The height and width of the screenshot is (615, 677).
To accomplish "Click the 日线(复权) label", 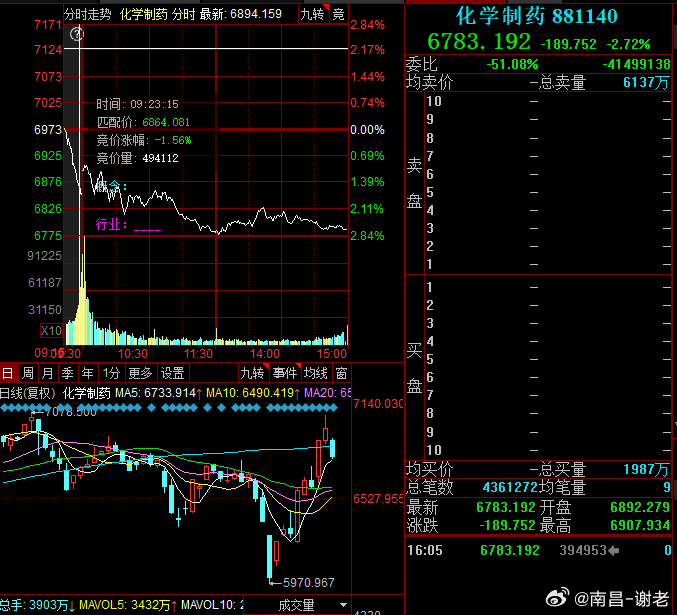I will 28,393.
